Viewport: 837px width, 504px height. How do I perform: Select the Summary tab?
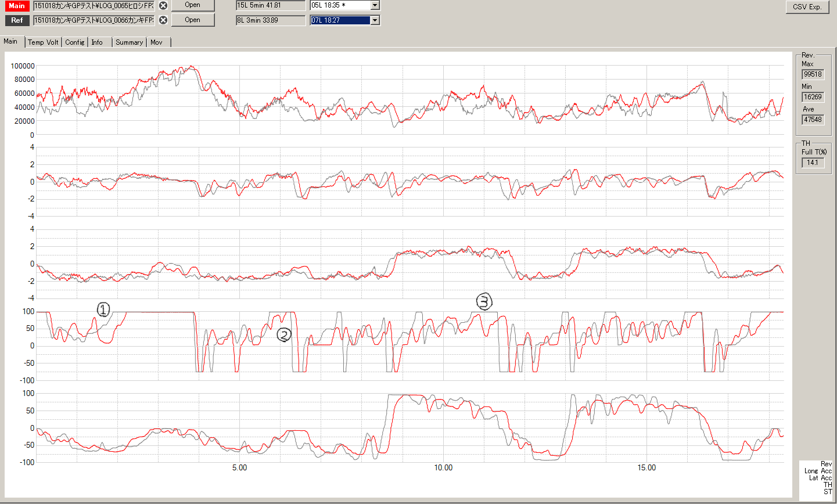(x=129, y=42)
